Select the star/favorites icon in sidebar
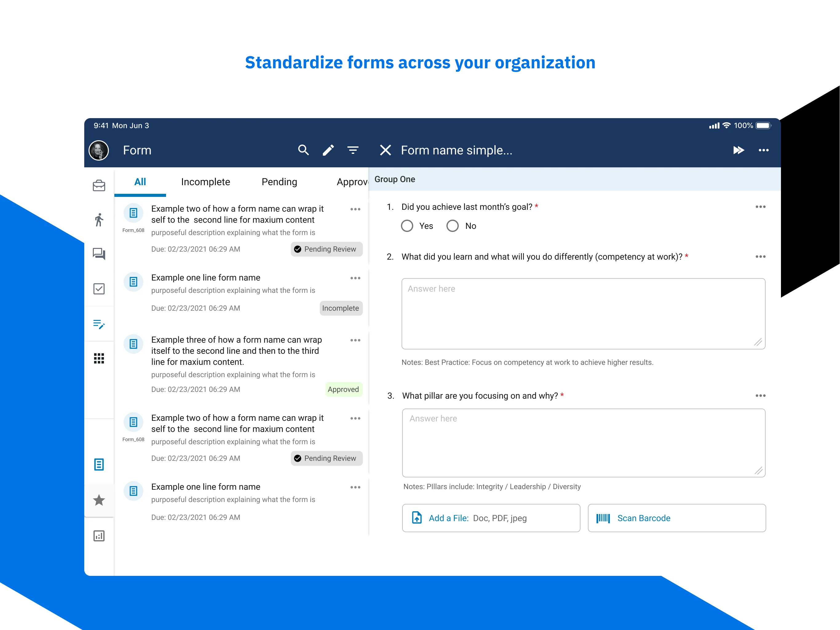Viewport: 840px width, 630px height. pyautogui.click(x=101, y=500)
